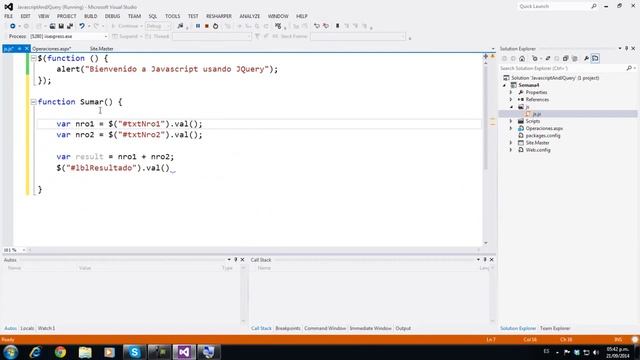
Task: Switch to the Immediate Window tab
Action: pyautogui.click(x=371, y=328)
